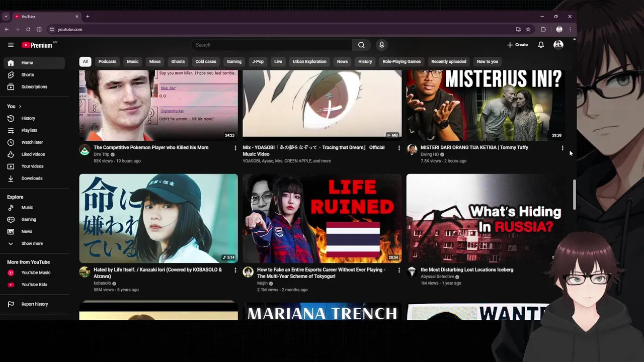Screen dimensions: 644x362
Task: Select the Podcasts filter chip
Action: pos(107,61)
